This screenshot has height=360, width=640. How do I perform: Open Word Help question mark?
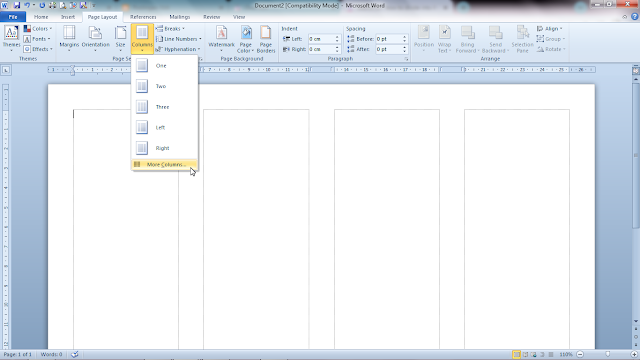point(635,17)
